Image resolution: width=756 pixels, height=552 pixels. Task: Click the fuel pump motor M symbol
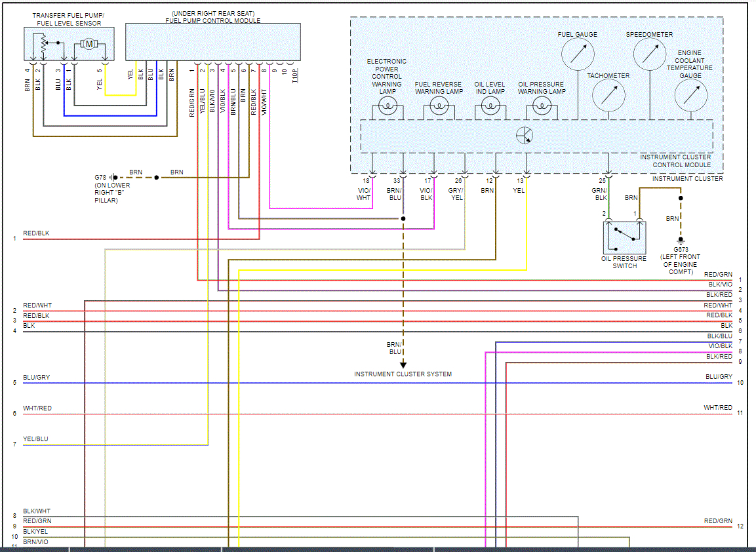click(x=89, y=44)
